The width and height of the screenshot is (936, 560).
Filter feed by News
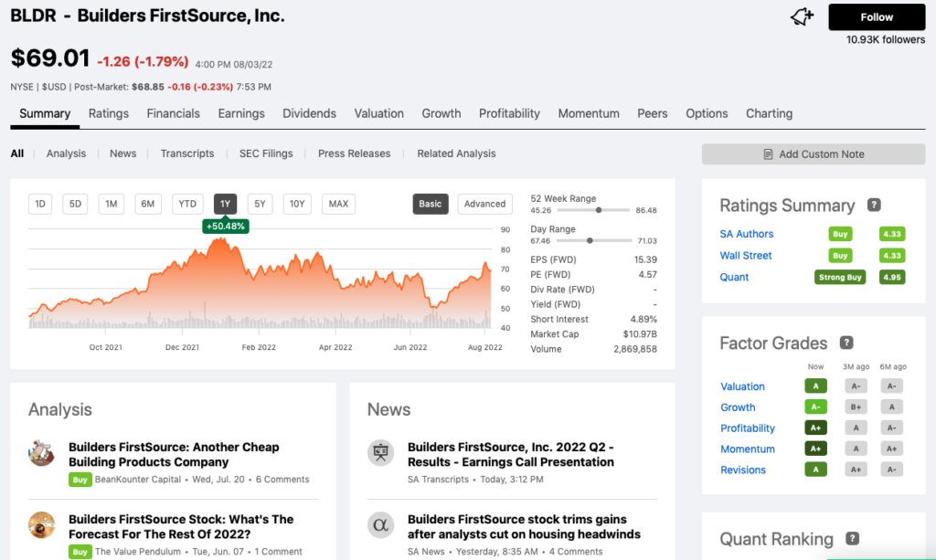pos(123,153)
